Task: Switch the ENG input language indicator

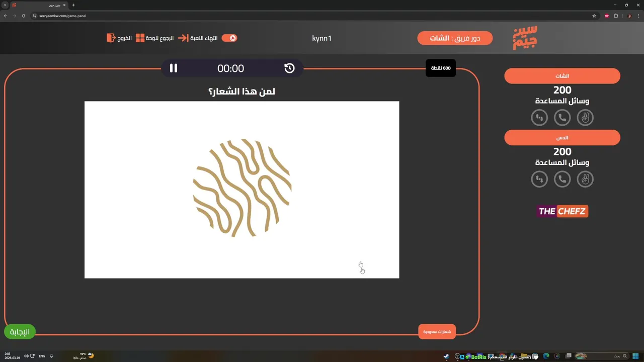Action: tap(42, 356)
